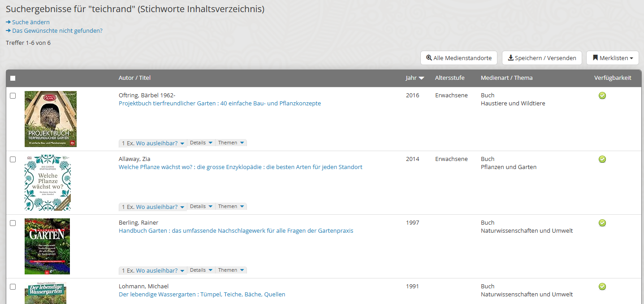Open Alle Medienstandorte with magnifier icon
The image size is (644, 304).
pyautogui.click(x=459, y=58)
